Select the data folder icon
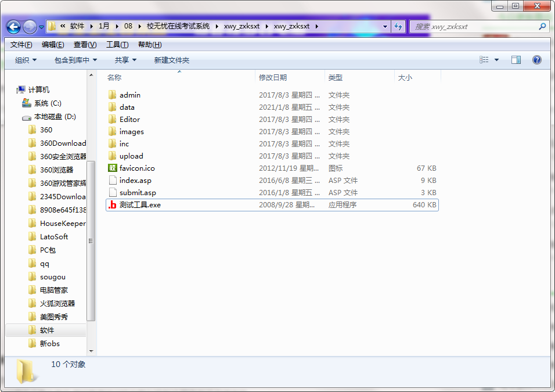The width and height of the screenshot is (555, 392). [112, 107]
